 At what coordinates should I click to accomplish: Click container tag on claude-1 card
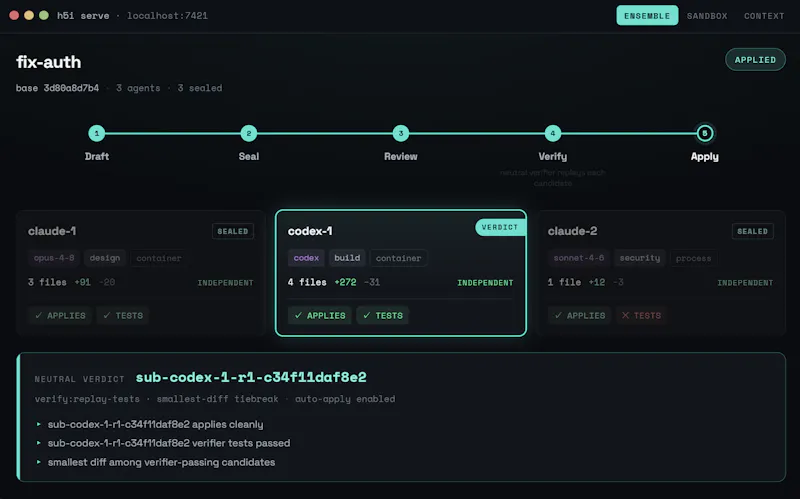coord(159,258)
